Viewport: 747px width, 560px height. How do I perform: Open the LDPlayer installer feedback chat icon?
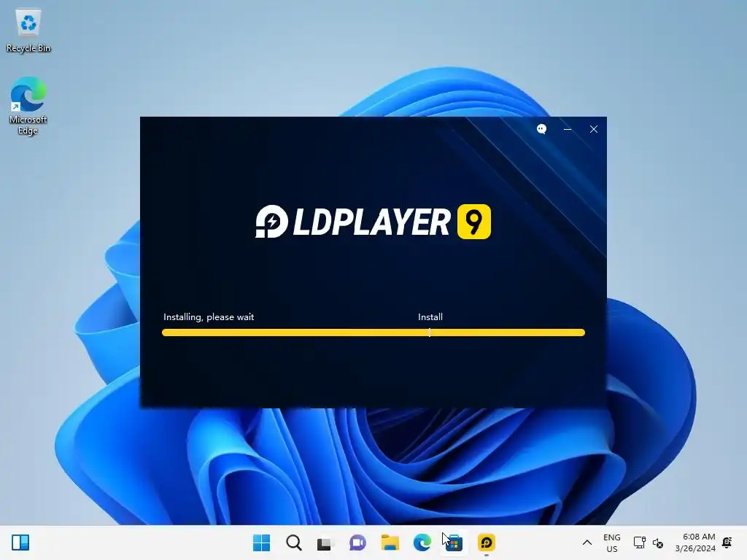tap(542, 129)
